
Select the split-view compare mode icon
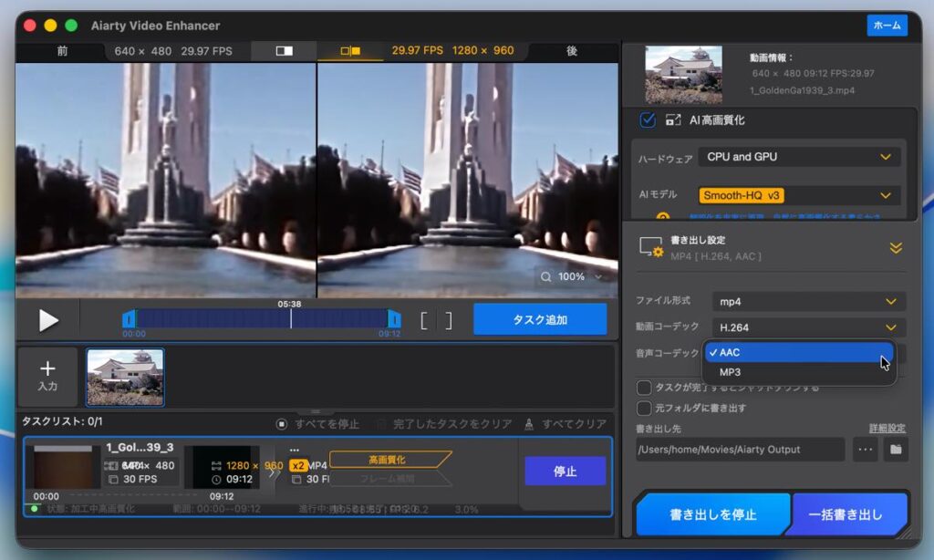tap(350, 51)
